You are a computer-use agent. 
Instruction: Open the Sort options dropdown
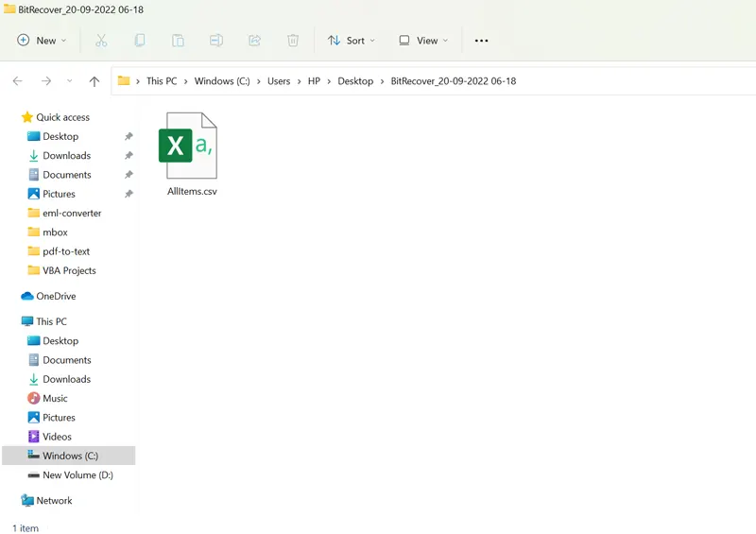coord(351,41)
